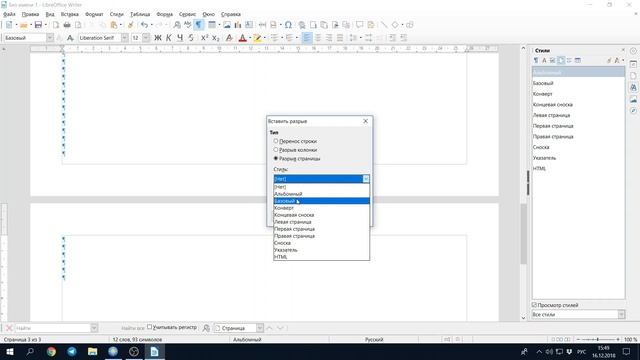The height and width of the screenshot is (360, 640).
Task: Open Windows Start menu
Action: (x=9, y=351)
